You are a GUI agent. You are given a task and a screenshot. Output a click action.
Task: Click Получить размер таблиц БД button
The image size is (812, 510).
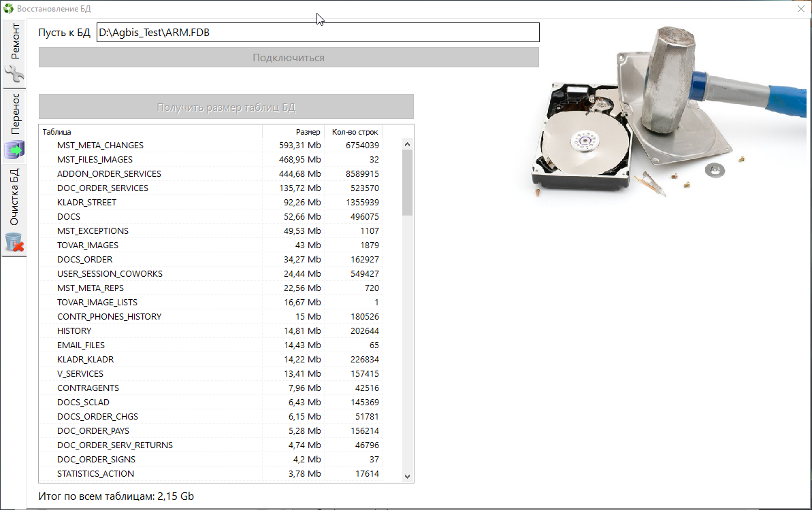(x=226, y=107)
